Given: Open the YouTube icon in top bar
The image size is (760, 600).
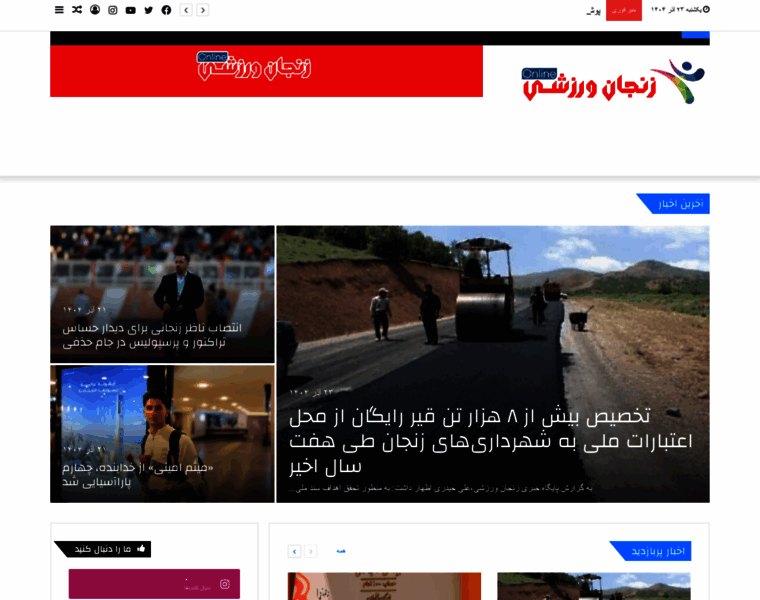Looking at the screenshot, I should point(130,10).
